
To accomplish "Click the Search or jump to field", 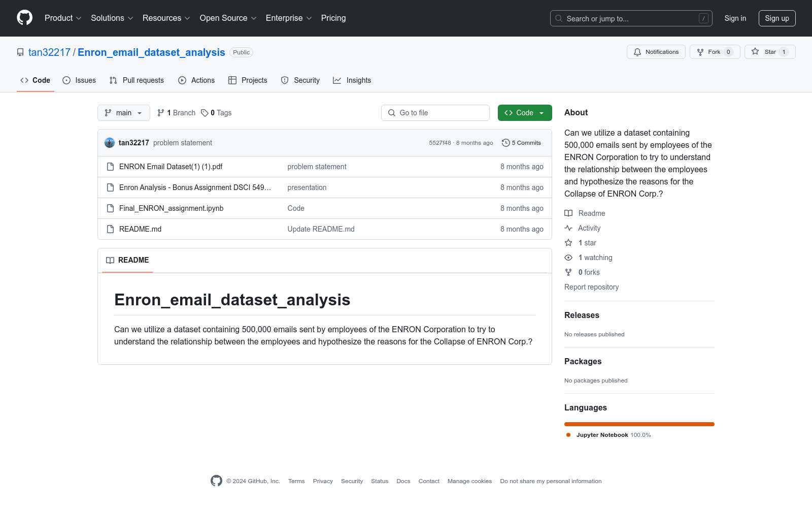I will tap(631, 18).
